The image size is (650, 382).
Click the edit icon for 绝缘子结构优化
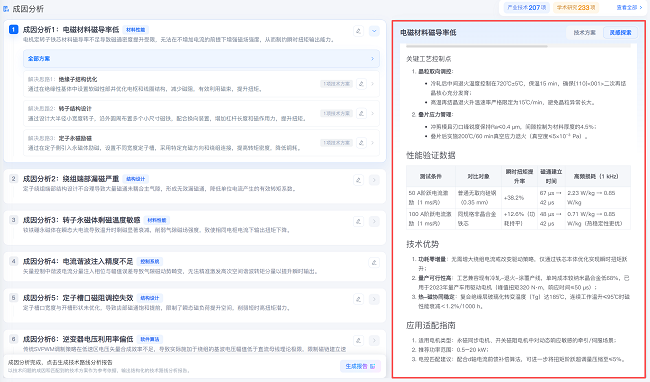point(361,84)
